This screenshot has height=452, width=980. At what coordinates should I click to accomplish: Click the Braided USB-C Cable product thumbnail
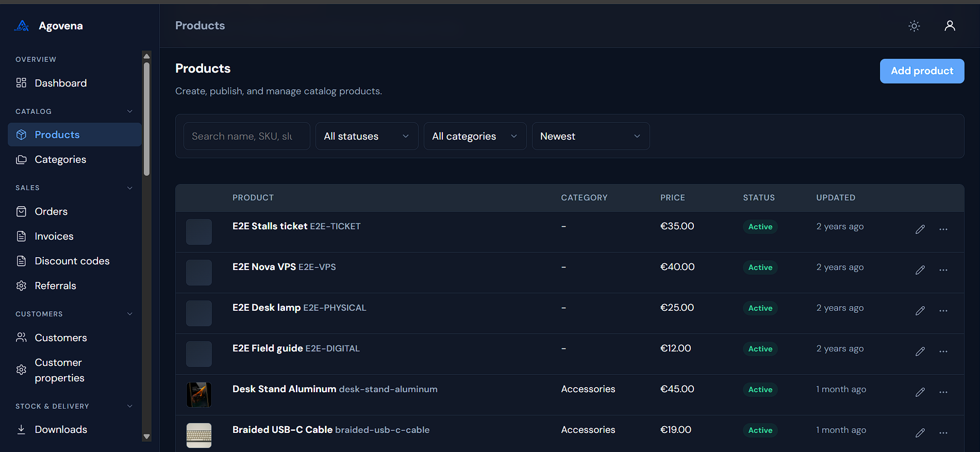tap(199, 436)
